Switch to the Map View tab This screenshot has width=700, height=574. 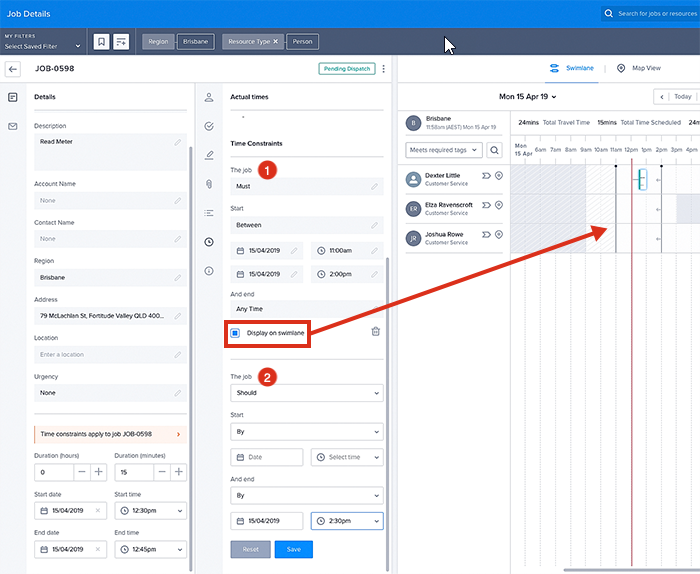coord(638,68)
